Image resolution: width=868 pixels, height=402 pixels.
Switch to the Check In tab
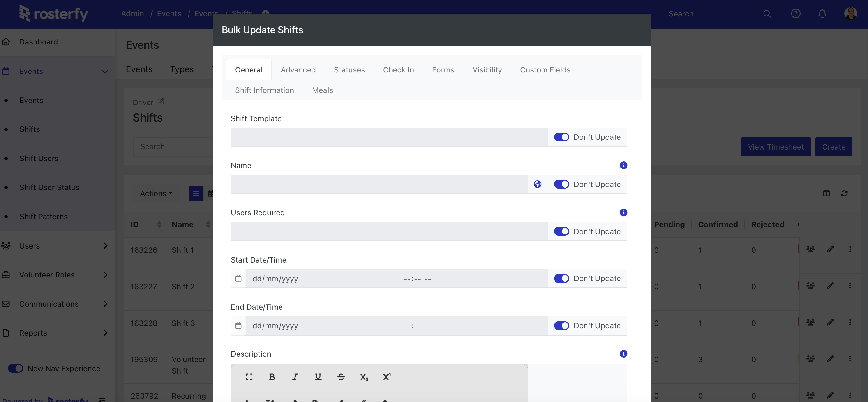[x=398, y=70]
